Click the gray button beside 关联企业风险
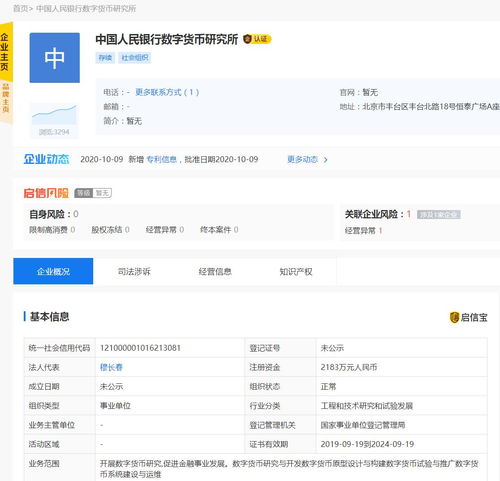Screen dimensions: 500x481 [439, 214]
